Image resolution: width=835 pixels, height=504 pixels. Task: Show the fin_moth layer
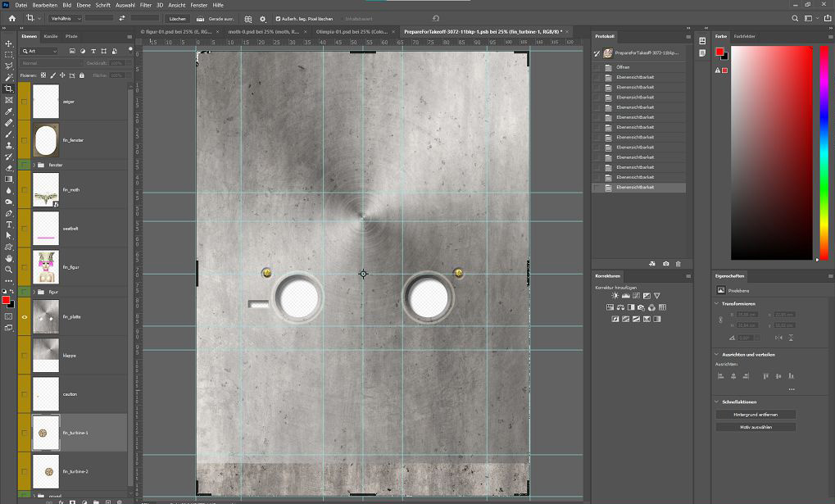(x=24, y=189)
